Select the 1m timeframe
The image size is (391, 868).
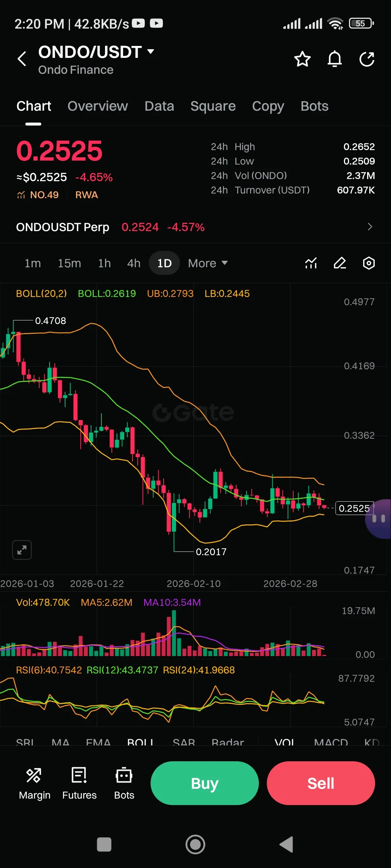click(x=33, y=263)
